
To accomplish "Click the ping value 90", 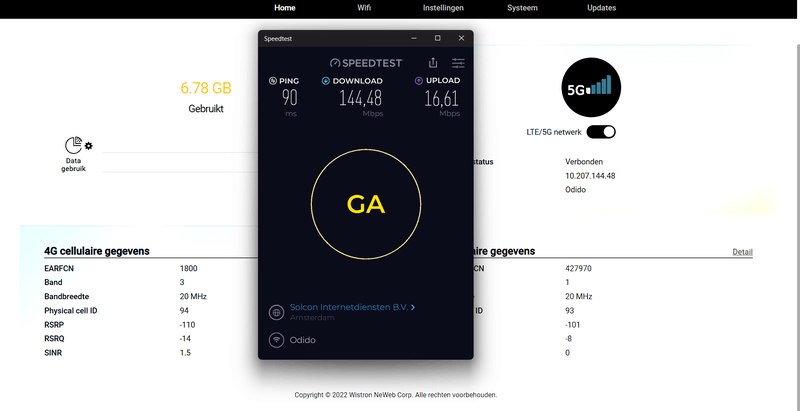I will tap(289, 98).
